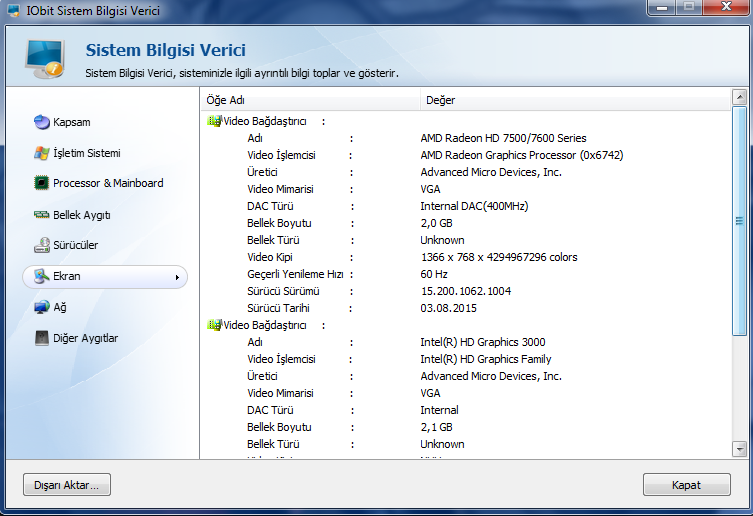Click the arrow on the Ekran item
This screenshot has height=516, width=753.
177,277
